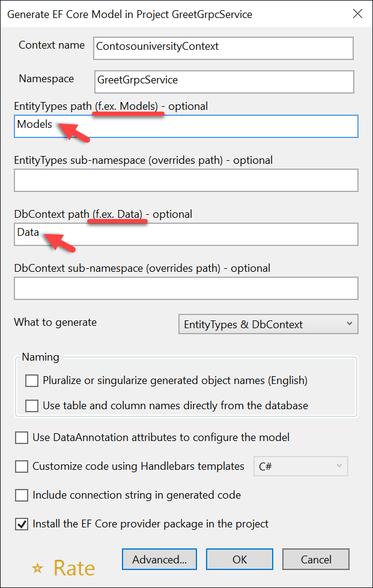The image size is (373, 588).
Task: Click the DbContext path field containing Data
Action: point(186,234)
